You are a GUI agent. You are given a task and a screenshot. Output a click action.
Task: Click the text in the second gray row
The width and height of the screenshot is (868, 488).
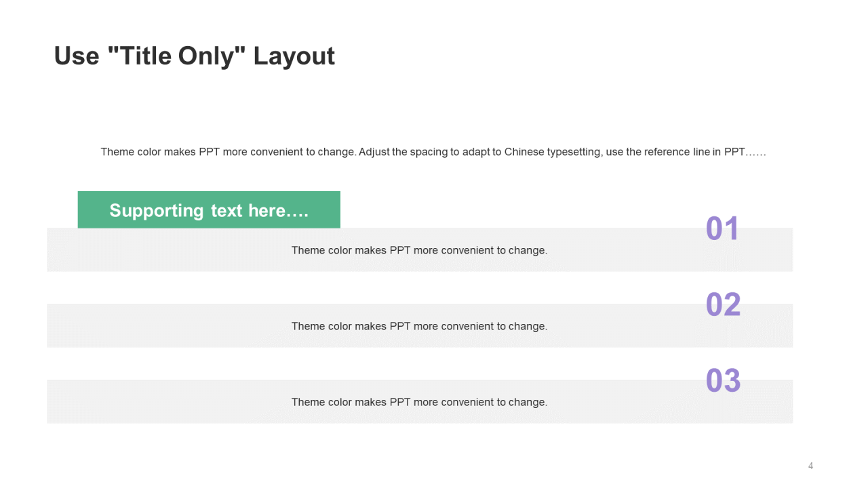[419, 326]
